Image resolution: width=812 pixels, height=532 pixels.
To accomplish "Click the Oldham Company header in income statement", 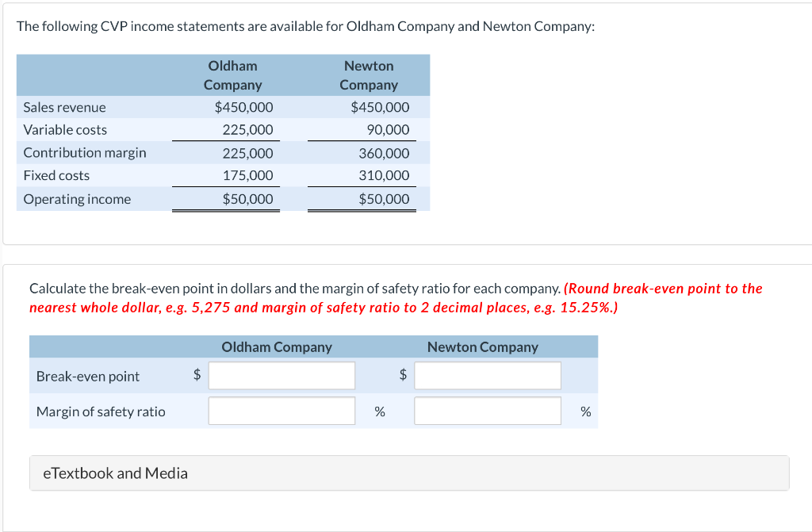I will pos(232,75).
